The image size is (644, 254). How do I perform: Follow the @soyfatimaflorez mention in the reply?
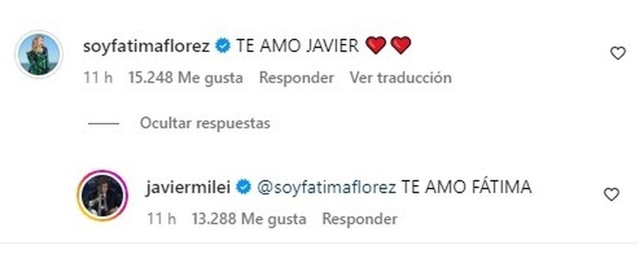pos(327,187)
